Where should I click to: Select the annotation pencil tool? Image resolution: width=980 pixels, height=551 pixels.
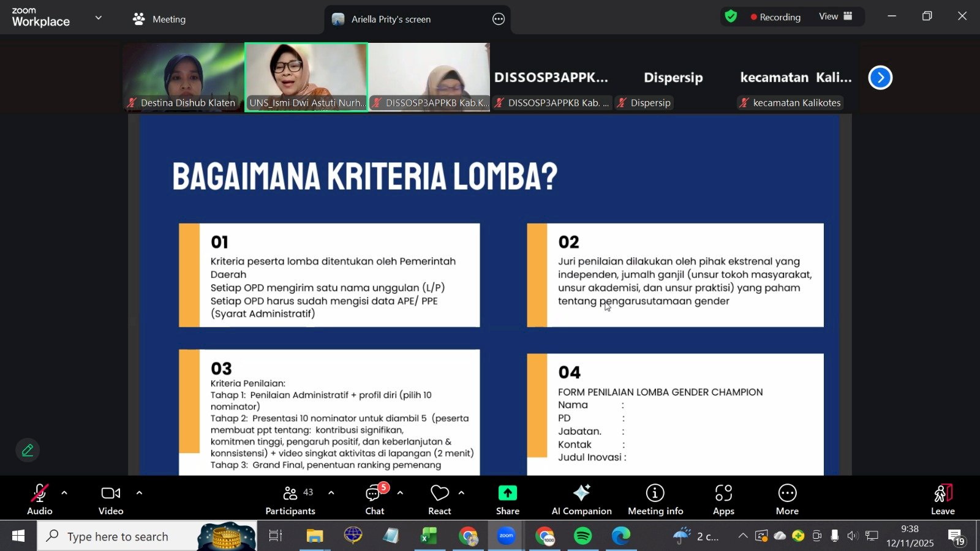click(x=27, y=450)
